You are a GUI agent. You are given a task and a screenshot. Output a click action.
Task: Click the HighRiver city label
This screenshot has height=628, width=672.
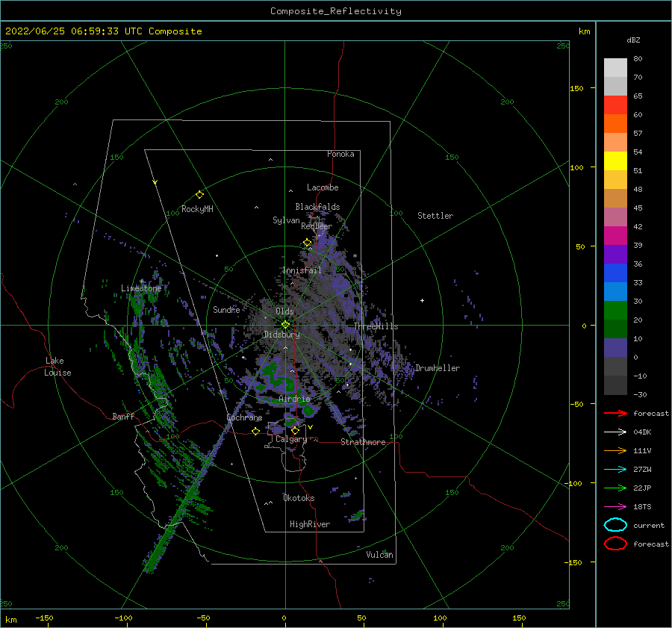[x=310, y=524]
